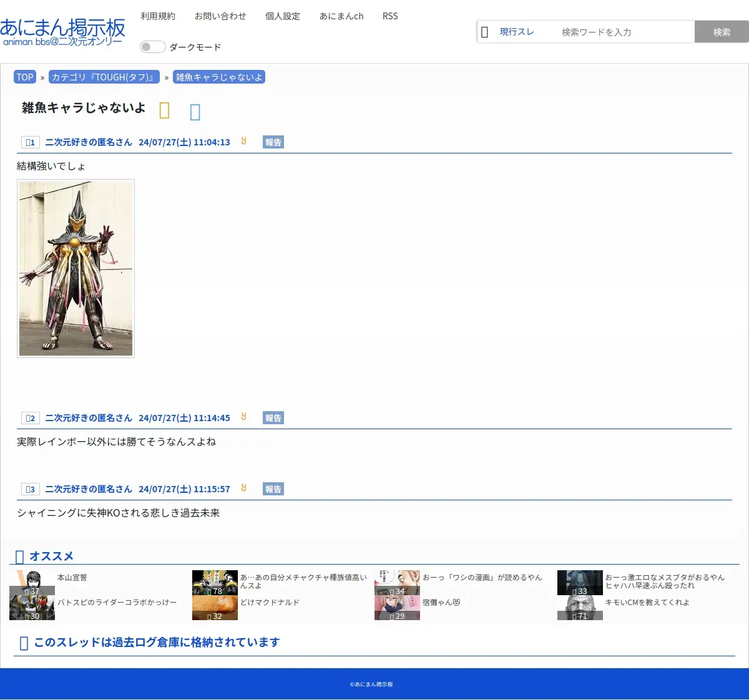Open the お問い合わせ menu link
The width and height of the screenshot is (749, 700).
(220, 16)
